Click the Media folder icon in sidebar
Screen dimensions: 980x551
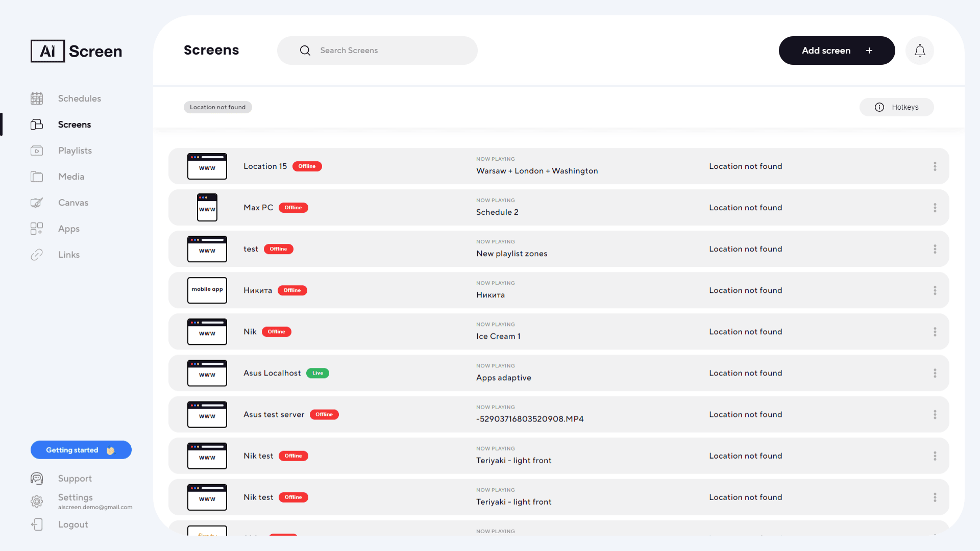click(37, 177)
